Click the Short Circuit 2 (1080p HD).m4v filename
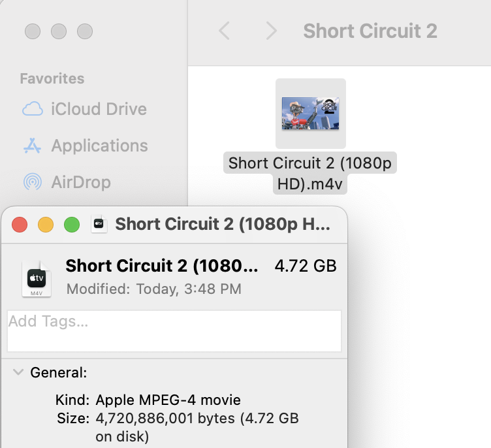 [310, 174]
